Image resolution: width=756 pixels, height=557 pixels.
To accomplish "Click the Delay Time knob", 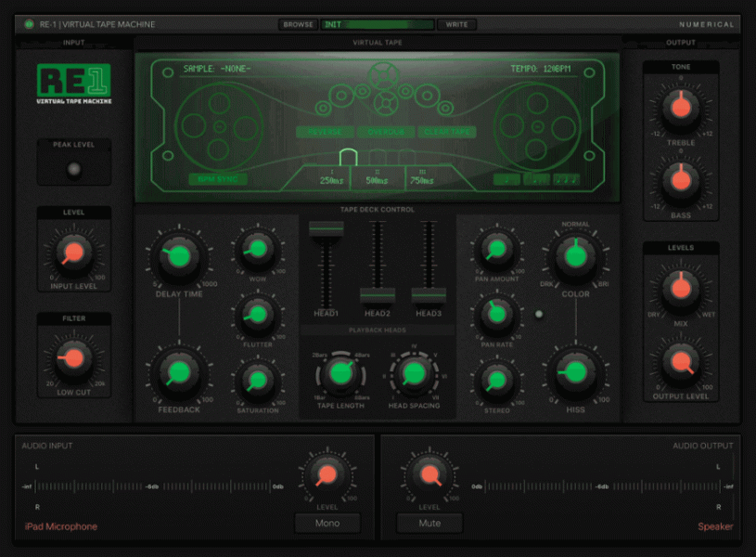I will pyautogui.click(x=180, y=257).
